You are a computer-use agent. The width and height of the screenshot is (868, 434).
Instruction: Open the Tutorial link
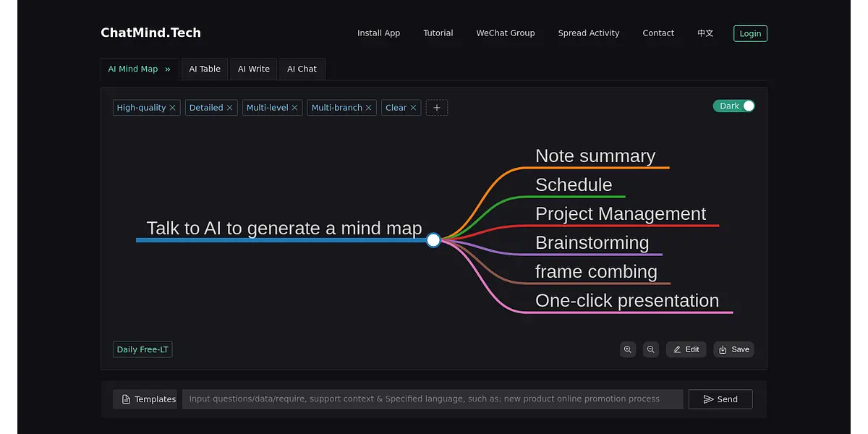438,33
